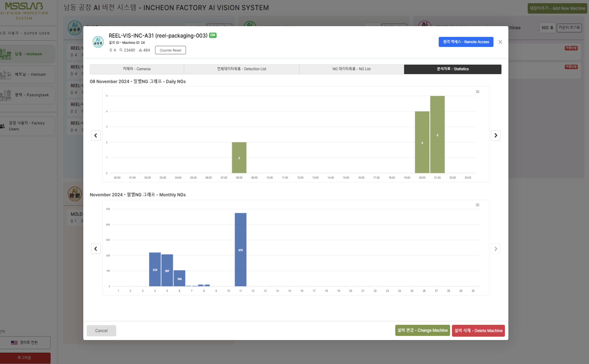This screenshot has height=364, width=589.
Task: Click the 'NG: 6' counter label in background
Action: point(547,28)
